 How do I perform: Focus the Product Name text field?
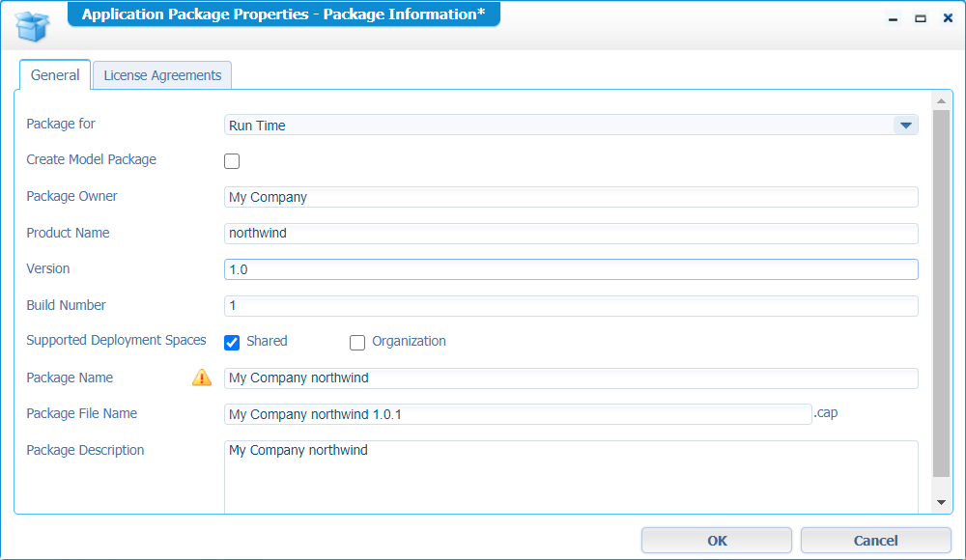570,234
